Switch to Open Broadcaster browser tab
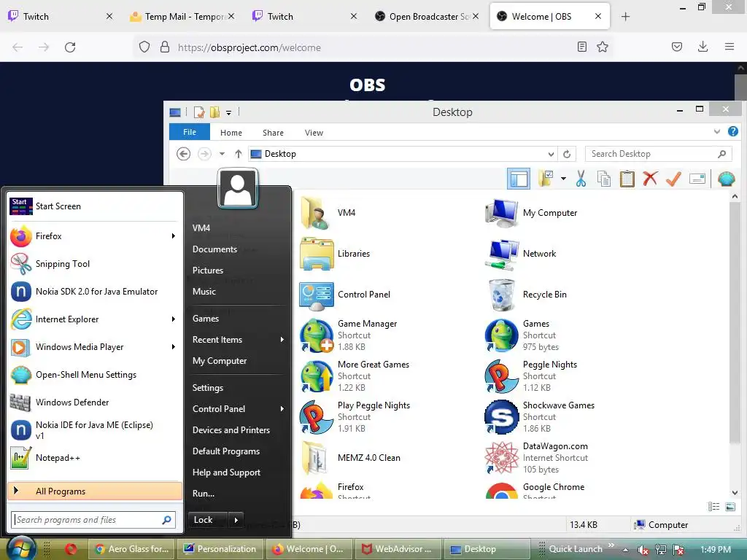 [x=426, y=17]
